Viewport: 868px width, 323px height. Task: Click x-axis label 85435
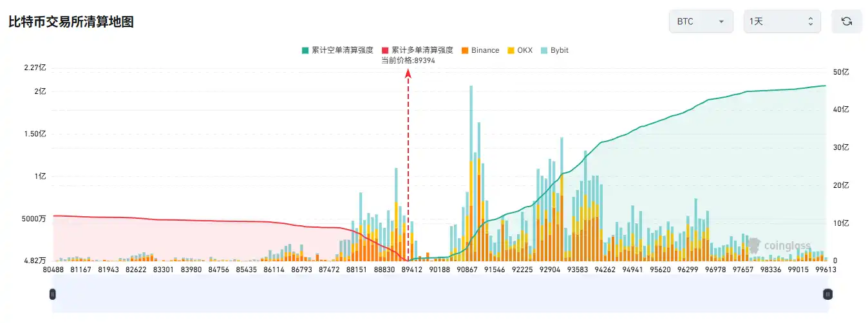[x=247, y=271]
